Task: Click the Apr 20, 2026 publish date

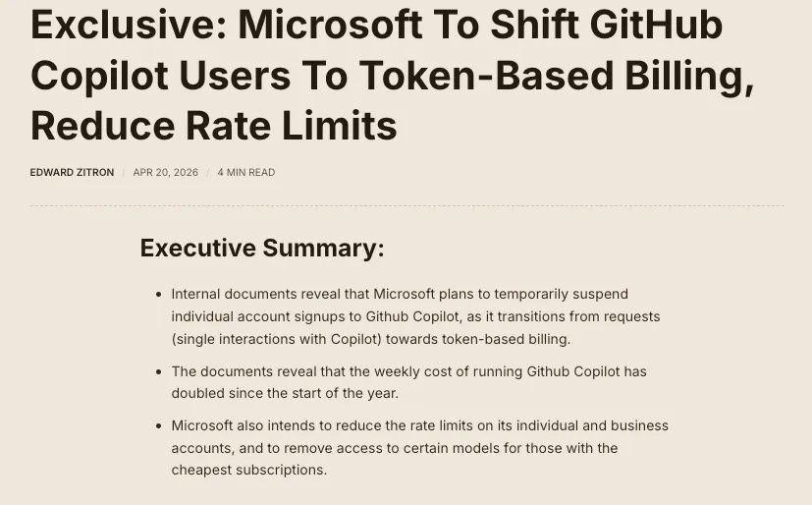Action: (x=165, y=173)
